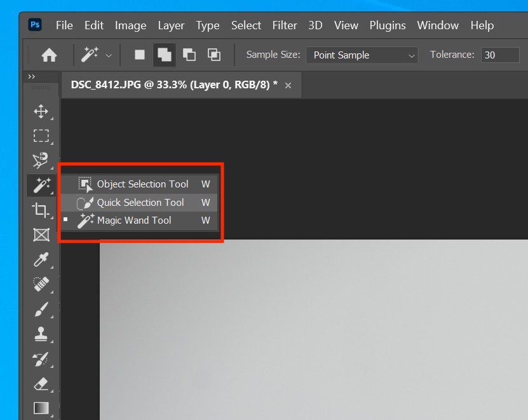
Task: Click the Photoshop Ps logo icon
Action: tap(35, 25)
